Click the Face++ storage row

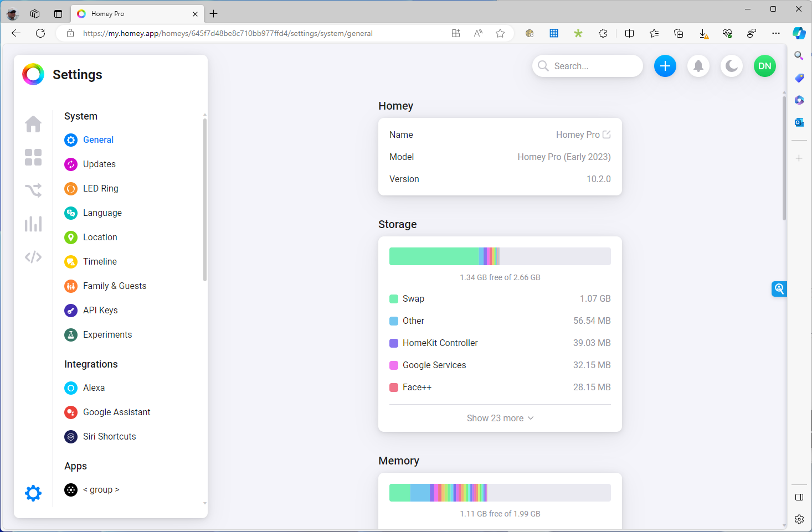pos(500,388)
